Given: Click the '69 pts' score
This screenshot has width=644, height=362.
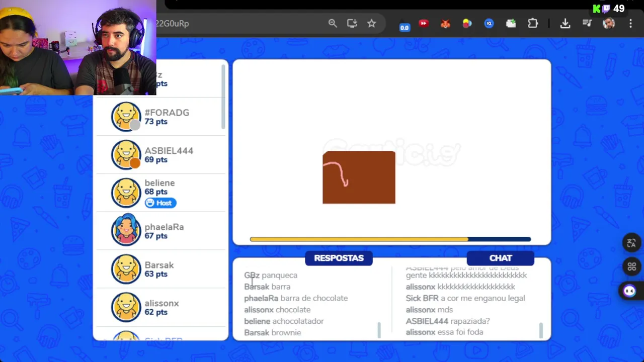Looking at the screenshot, I should 156,160.
